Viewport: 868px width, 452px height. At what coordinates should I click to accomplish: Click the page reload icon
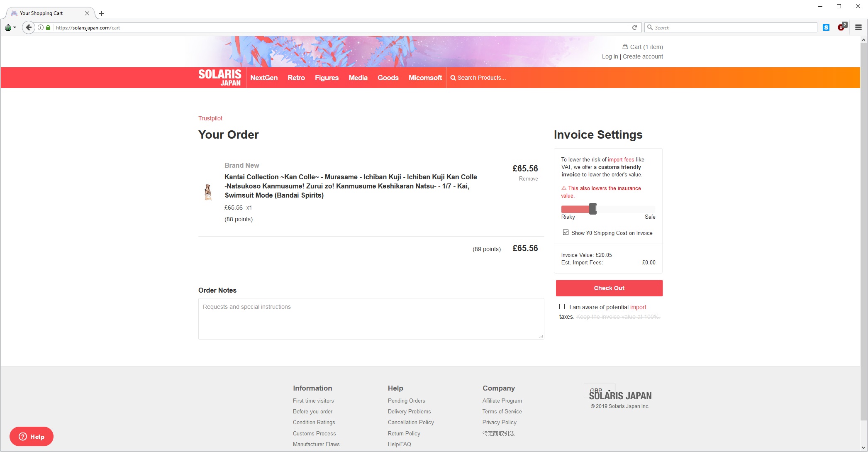(x=634, y=27)
